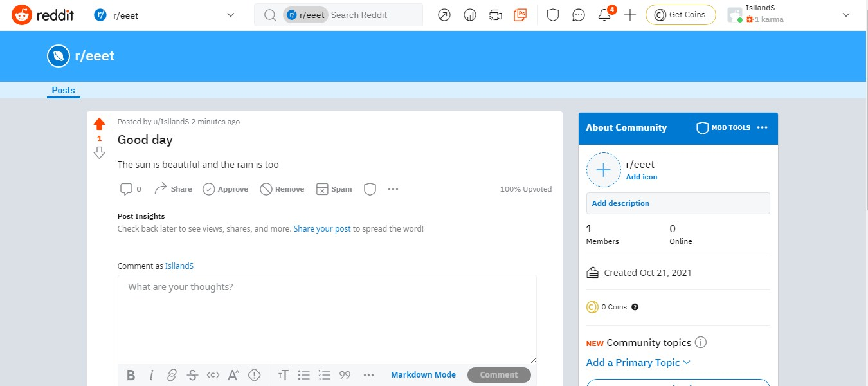Toggle italics in comment editor

pos(151,375)
